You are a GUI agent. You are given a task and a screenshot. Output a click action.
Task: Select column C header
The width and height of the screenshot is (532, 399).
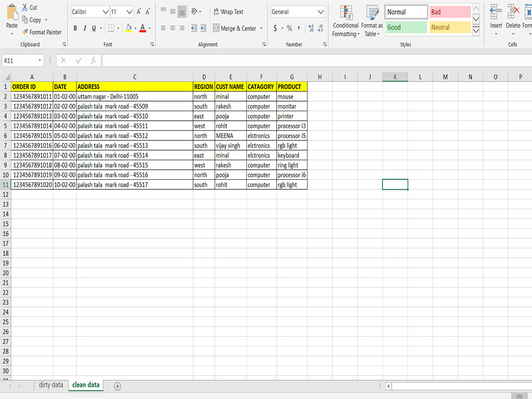[135, 77]
